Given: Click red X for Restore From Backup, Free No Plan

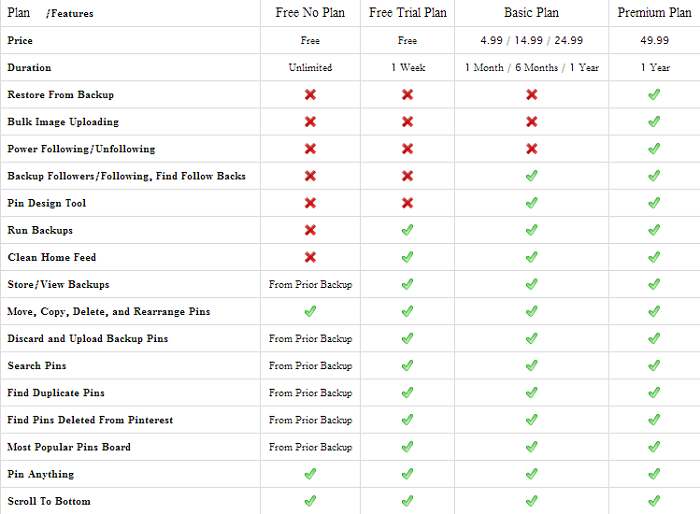Looking at the screenshot, I should [x=310, y=95].
